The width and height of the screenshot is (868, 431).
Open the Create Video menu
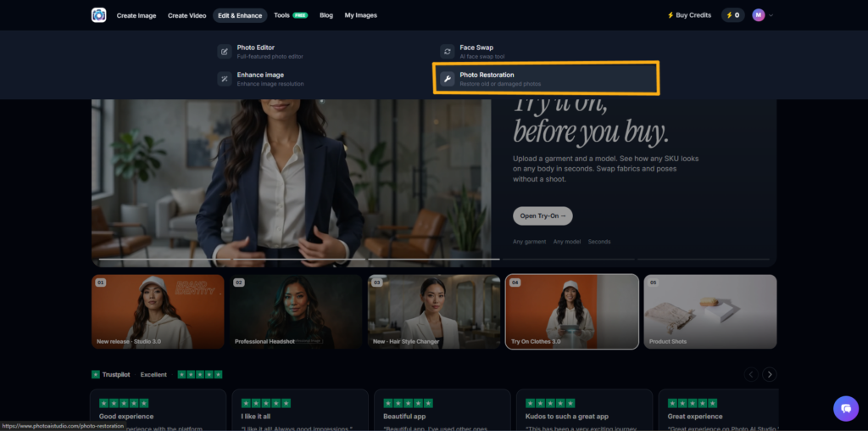(x=187, y=15)
